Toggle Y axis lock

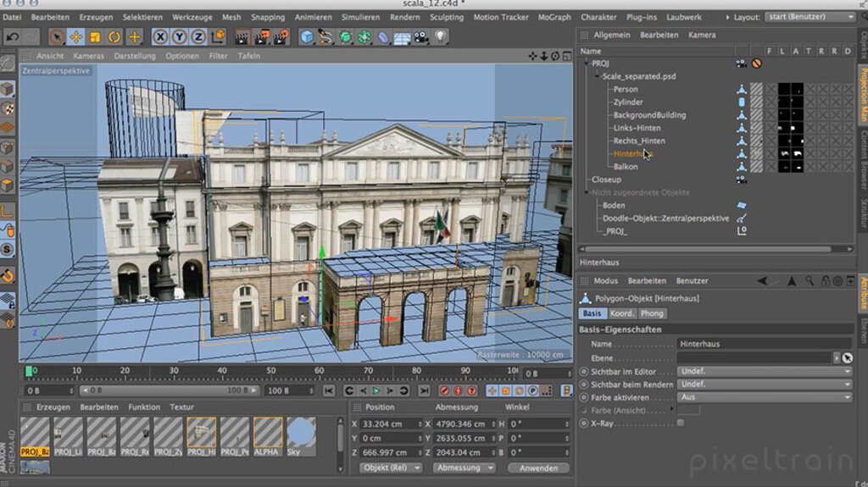coord(179,37)
